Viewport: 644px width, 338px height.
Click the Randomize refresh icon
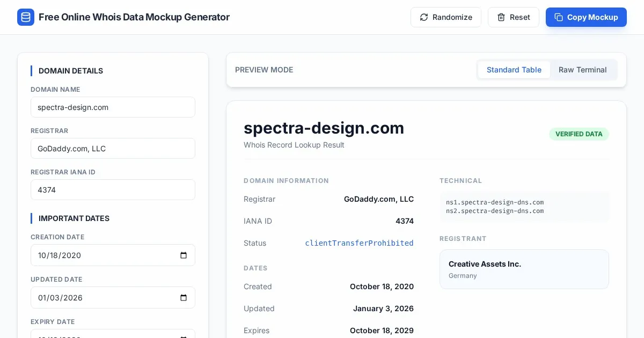pos(424,17)
